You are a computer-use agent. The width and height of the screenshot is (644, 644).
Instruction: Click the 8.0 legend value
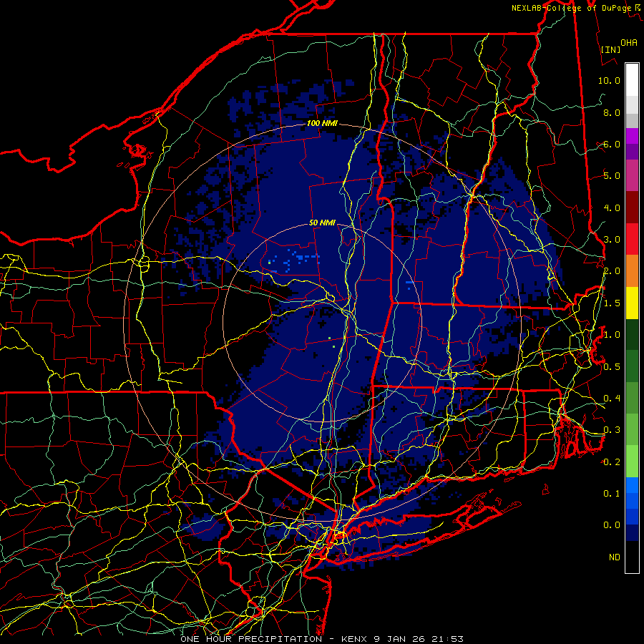pyautogui.click(x=612, y=112)
